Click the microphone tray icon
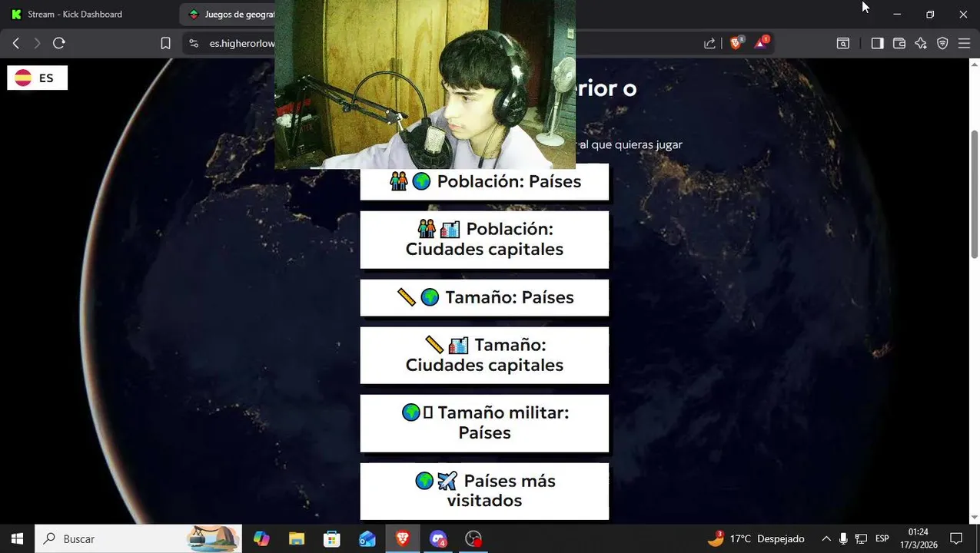The width and height of the screenshot is (980, 553). click(x=843, y=539)
